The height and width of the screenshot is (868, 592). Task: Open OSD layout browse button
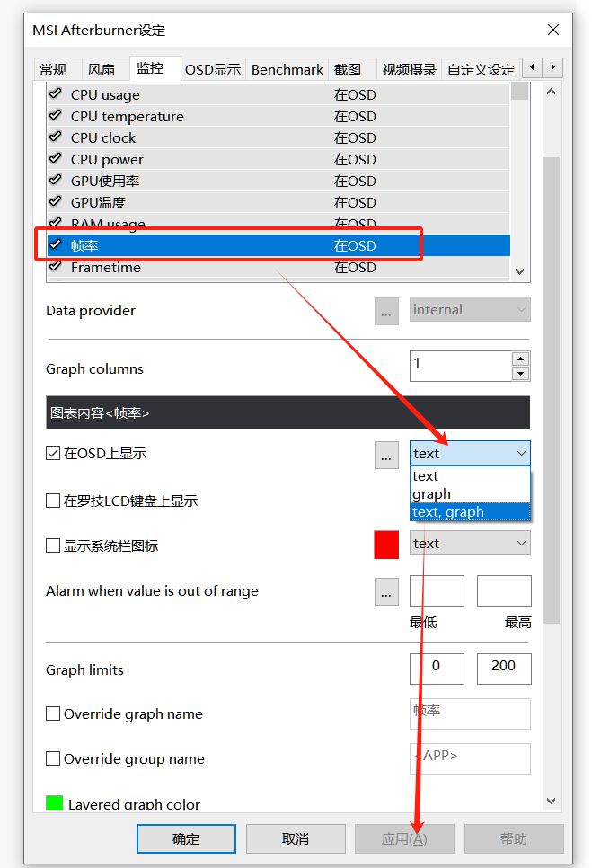[x=386, y=455]
